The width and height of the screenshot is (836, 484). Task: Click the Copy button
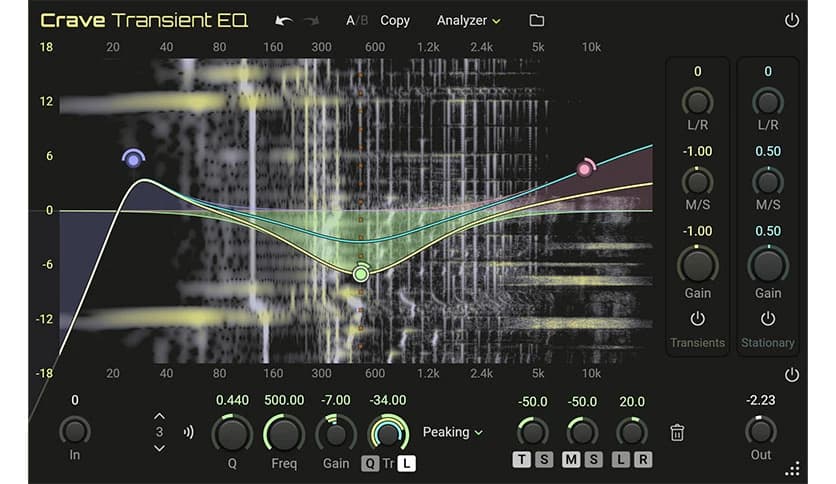point(395,20)
